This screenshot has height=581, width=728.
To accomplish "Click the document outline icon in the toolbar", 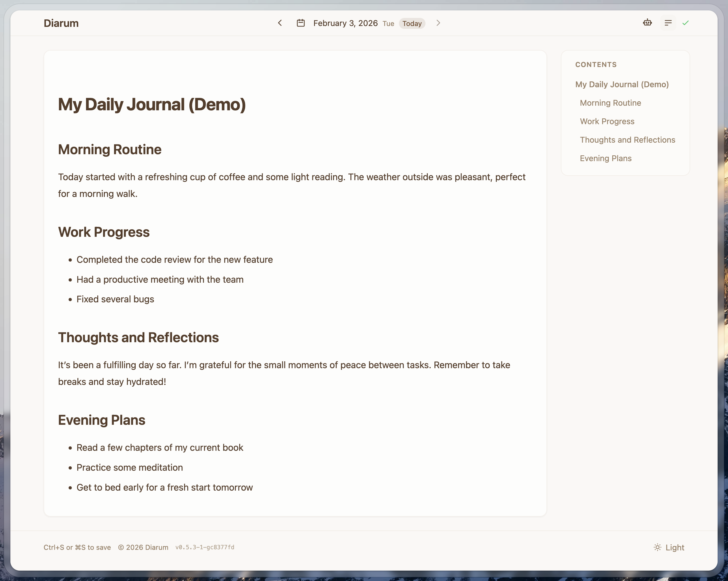I will point(668,23).
